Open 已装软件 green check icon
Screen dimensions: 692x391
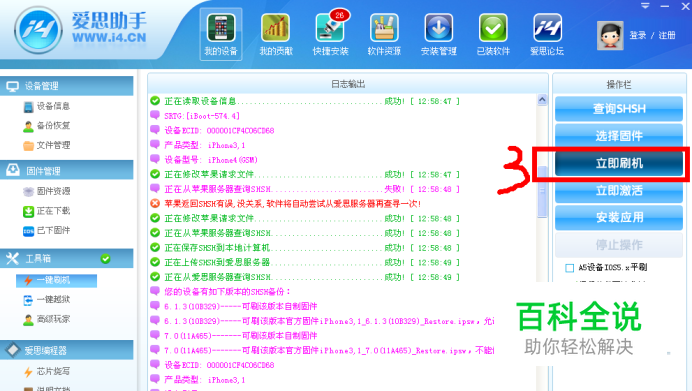pos(493,34)
